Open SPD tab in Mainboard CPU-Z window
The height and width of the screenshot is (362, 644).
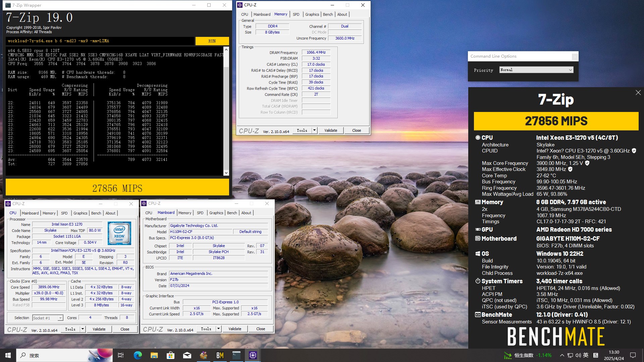(x=200, y=213)
